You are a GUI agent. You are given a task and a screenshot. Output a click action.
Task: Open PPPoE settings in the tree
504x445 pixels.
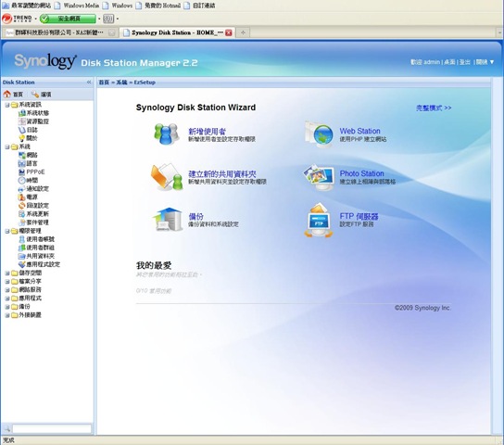pos(31,172)
